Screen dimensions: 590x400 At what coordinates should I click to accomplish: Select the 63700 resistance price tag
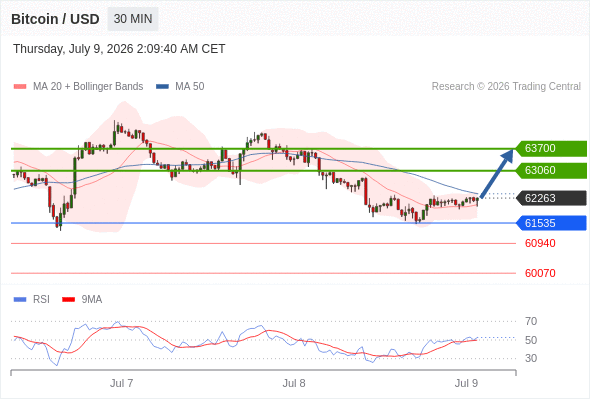tap(551, 148)
